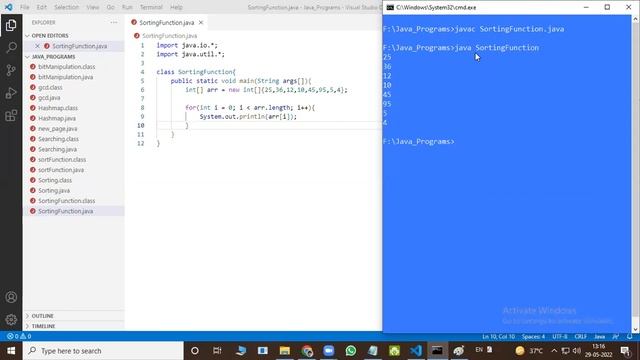640x360 pixels.
Task: Open the Run and Debug view
Action: [x=11, y=93]
